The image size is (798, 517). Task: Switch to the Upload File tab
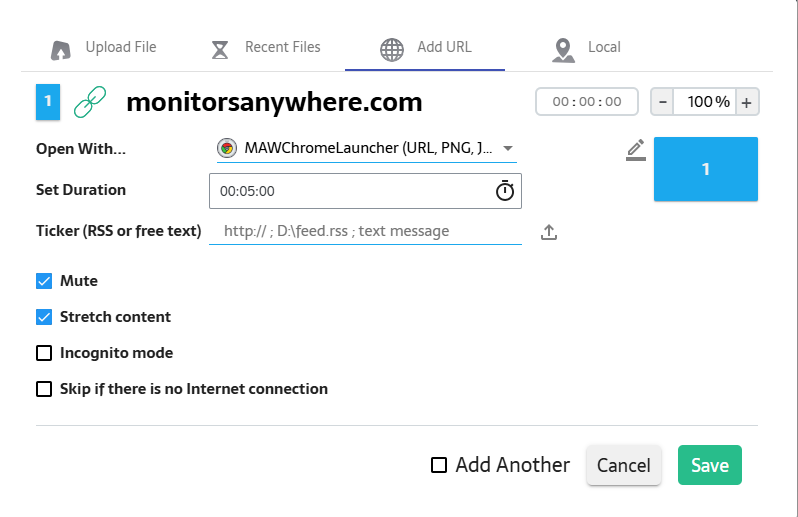click(105, 47)
